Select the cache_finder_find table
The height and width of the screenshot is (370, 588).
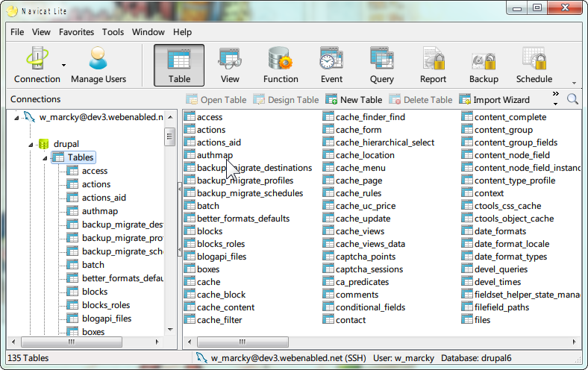[364, 117]
